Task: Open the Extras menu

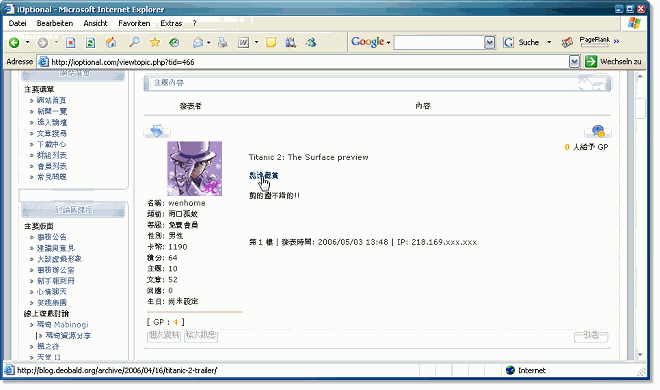Action: pyautogui.click(x=171, y=23)
